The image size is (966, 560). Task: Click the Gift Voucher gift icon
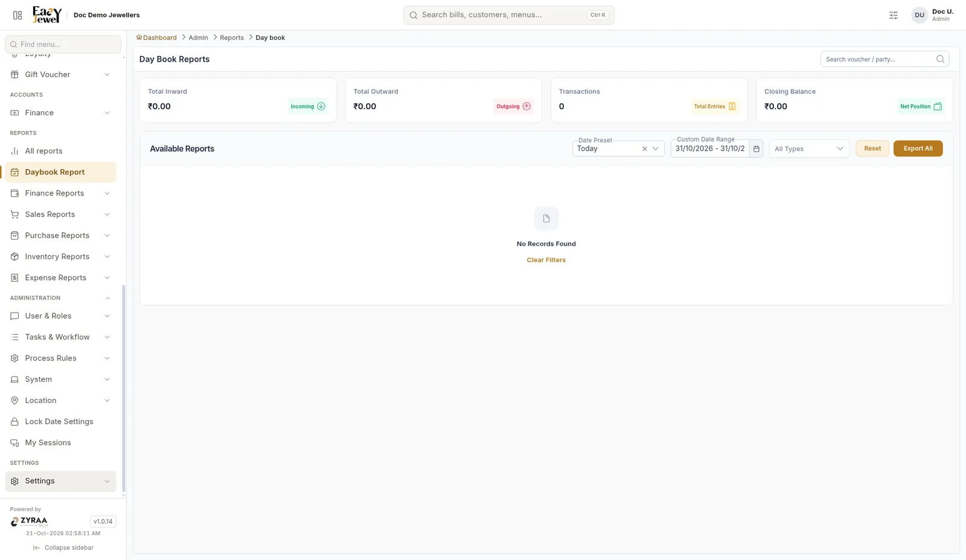coord(14,75)
